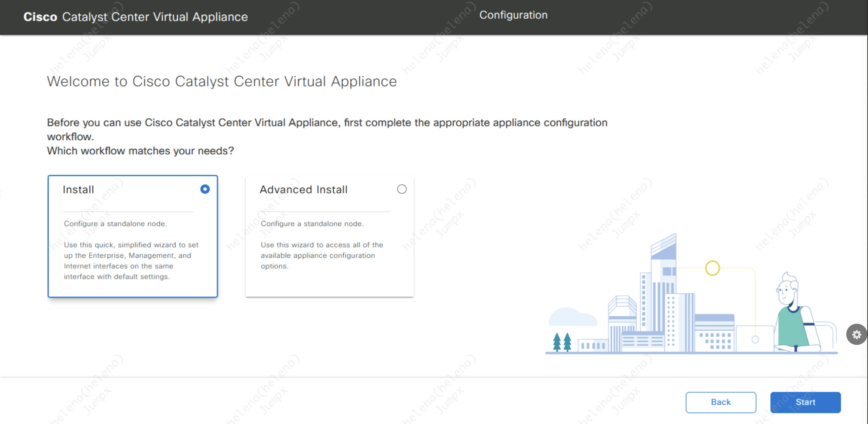Click the tallest skyscraper in the illustration

point(663,270)
